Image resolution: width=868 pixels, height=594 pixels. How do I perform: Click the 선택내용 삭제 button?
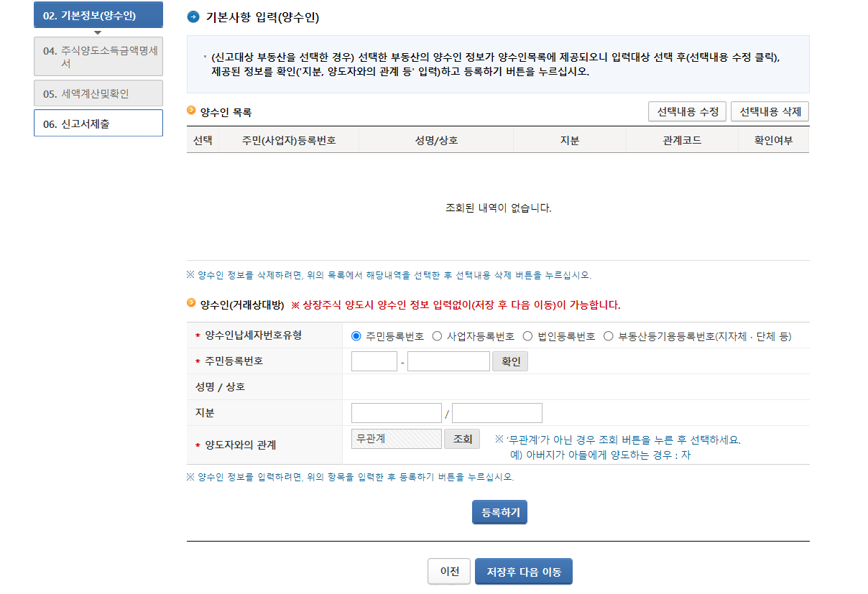770,111
